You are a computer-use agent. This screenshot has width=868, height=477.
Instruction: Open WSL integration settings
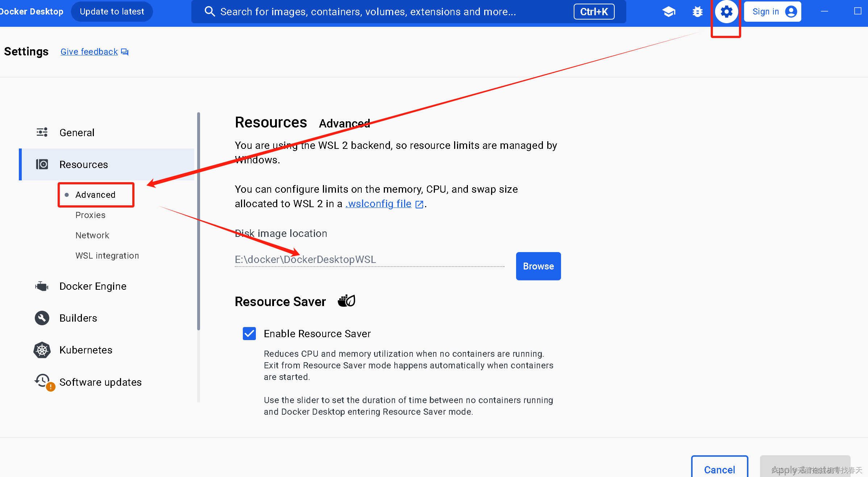107,256
